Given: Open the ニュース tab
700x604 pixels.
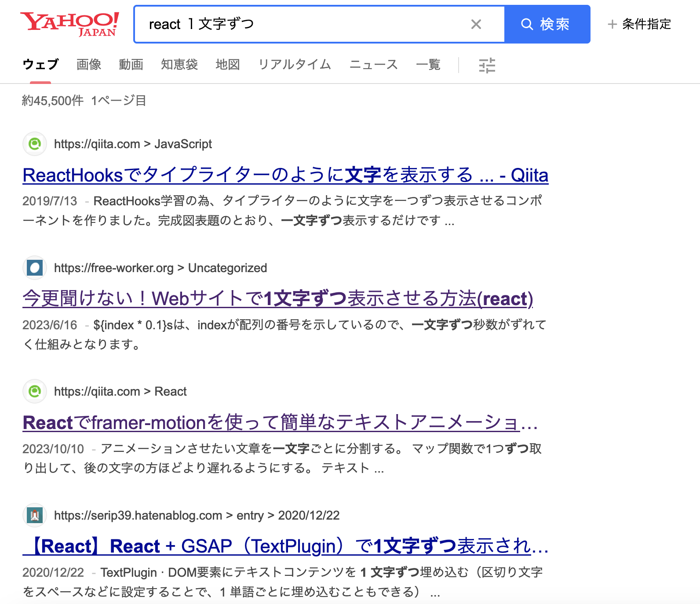Looking at the screenshot, I should [374, 65].
